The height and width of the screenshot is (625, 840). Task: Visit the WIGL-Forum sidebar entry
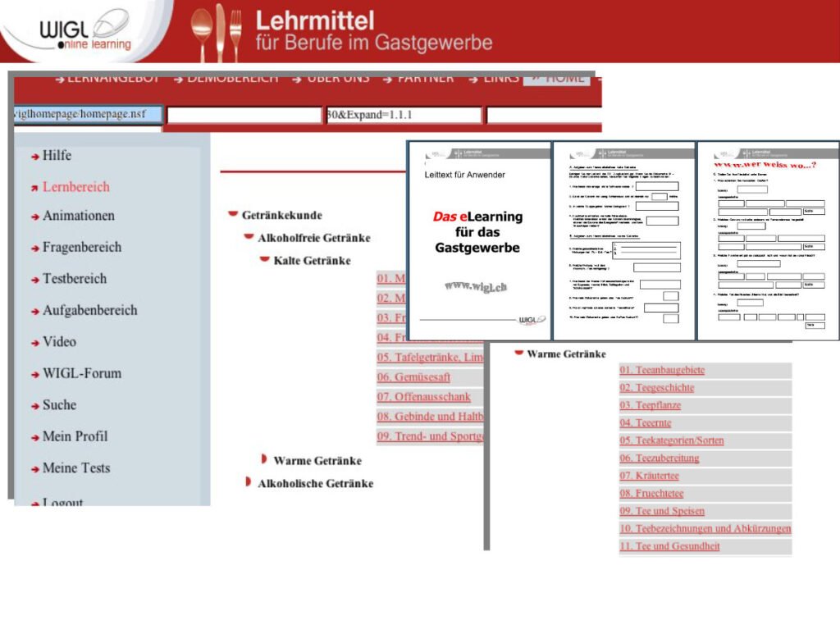pos(82,373)
